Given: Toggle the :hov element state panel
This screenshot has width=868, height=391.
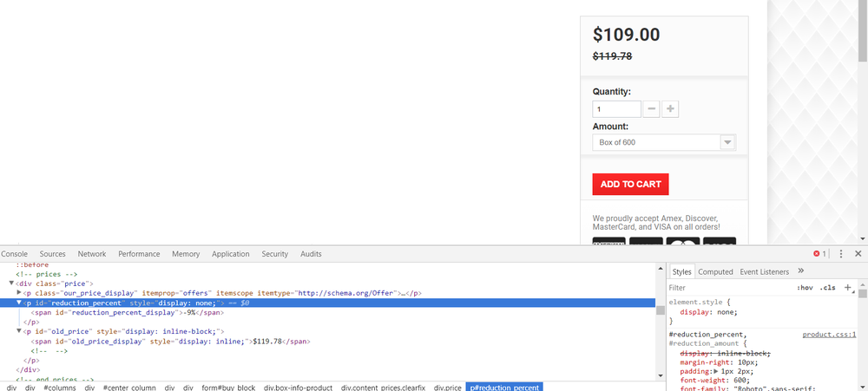Looking at the screenshot, I should [805, 288].
